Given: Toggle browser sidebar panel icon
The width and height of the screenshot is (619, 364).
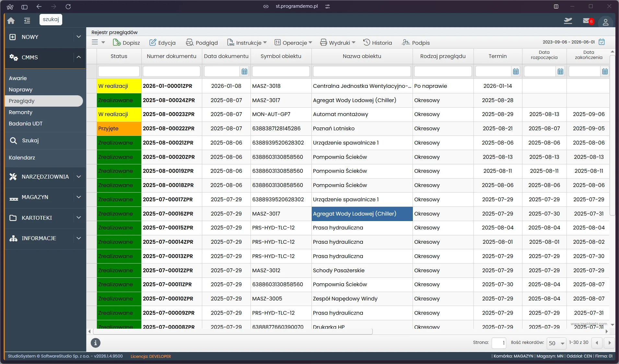Looking at the screenshot, I should tap(24, 6).
